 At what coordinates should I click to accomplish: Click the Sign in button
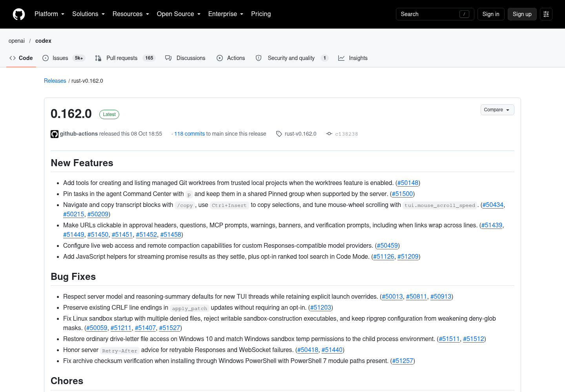pos(491,14)
